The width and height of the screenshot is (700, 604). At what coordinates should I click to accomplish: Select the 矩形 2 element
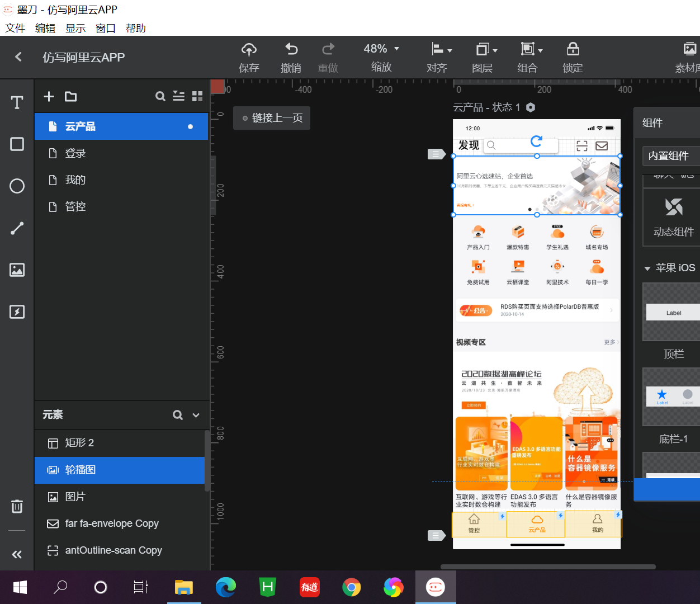(x=120, y=443)
